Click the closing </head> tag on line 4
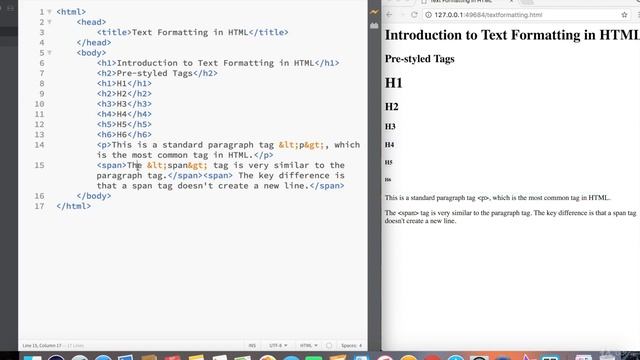The image size is (640, 360). [x=93, y=42]
